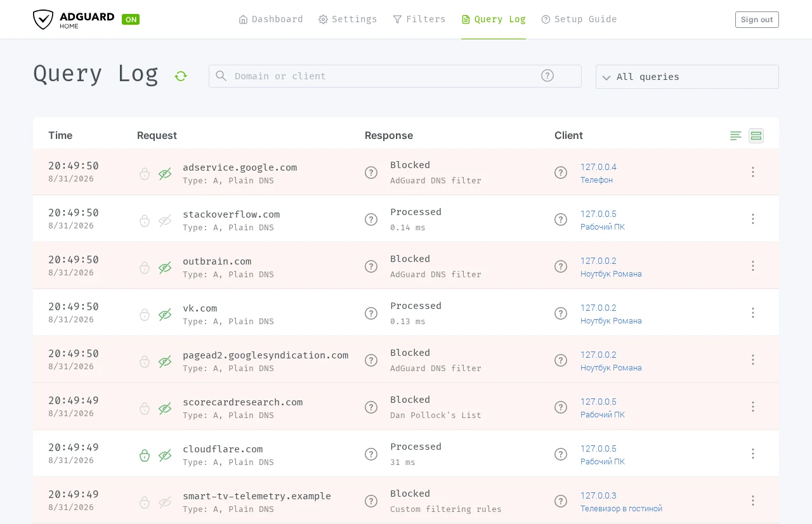Click tracker eye icon for stackoverflow.com
812x524 pixels.
coord(165,220)
